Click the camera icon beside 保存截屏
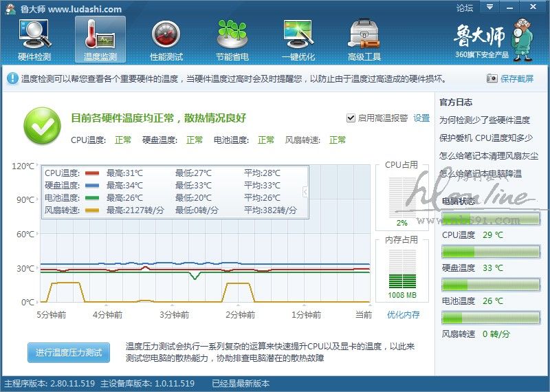Image resolution: width=550 pixels, height=392 pixels. tap(492, 78)
